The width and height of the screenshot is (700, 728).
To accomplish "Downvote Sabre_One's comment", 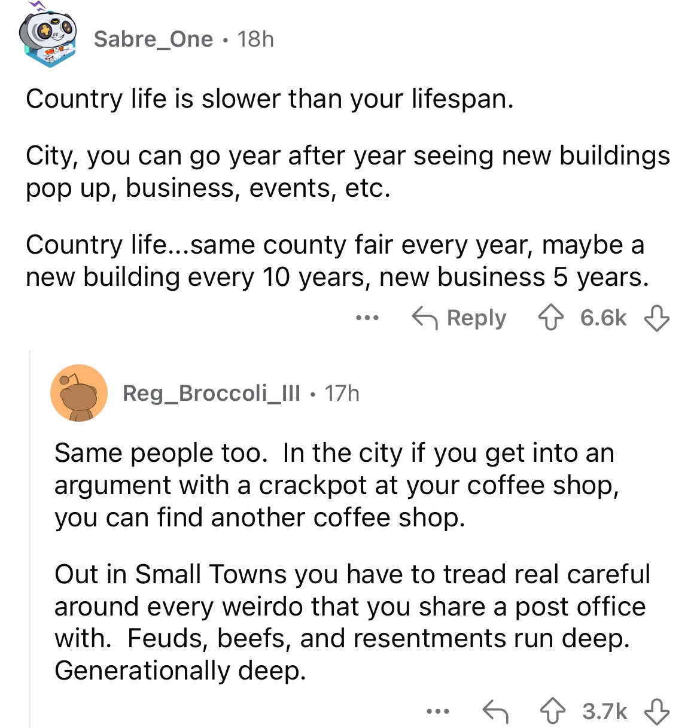I will pyautogui.click(x=656, y=318).
